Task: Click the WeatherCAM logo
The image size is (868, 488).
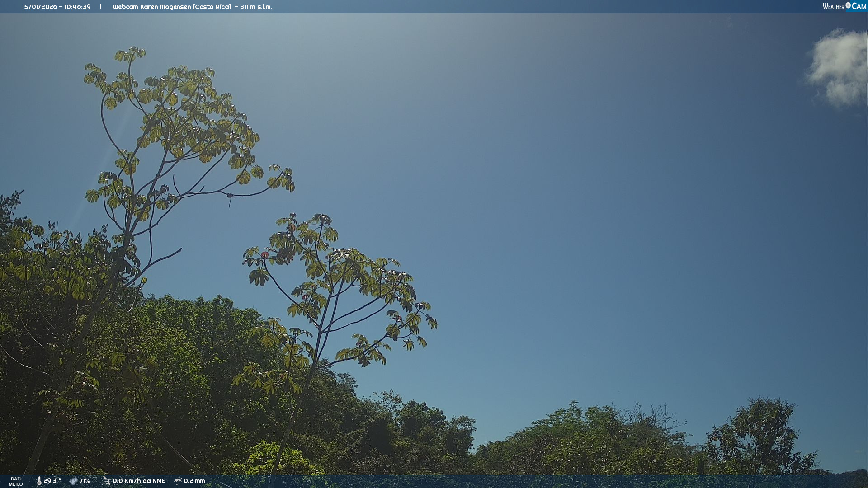Action: 844,6
